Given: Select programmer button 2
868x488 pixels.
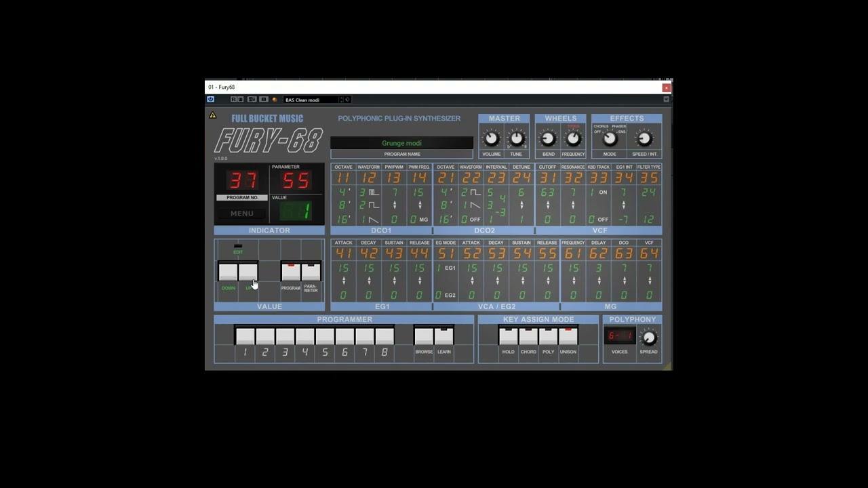Looking at the screenshot, I should 265,336.
